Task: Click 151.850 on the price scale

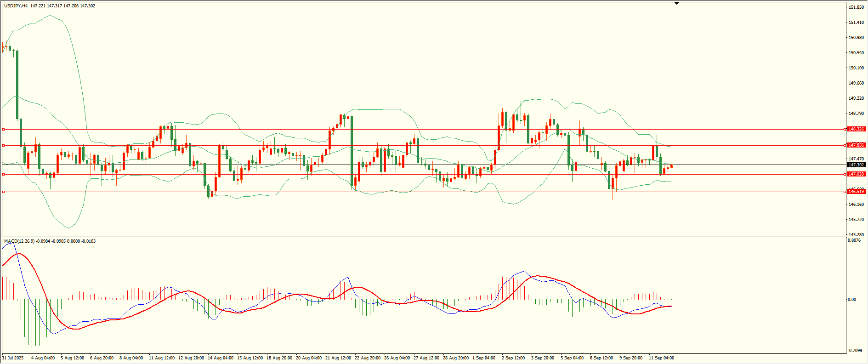Action: pos(856,7)
